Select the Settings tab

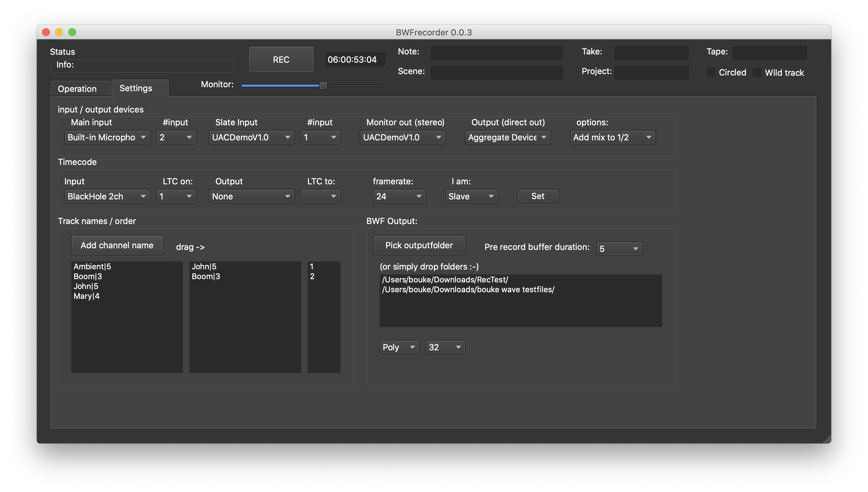coord(136,88)
